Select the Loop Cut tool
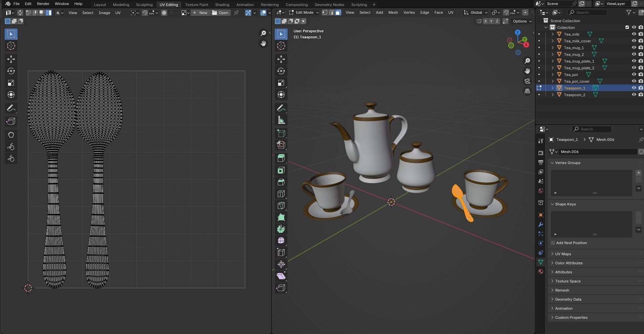 (281, 194)
